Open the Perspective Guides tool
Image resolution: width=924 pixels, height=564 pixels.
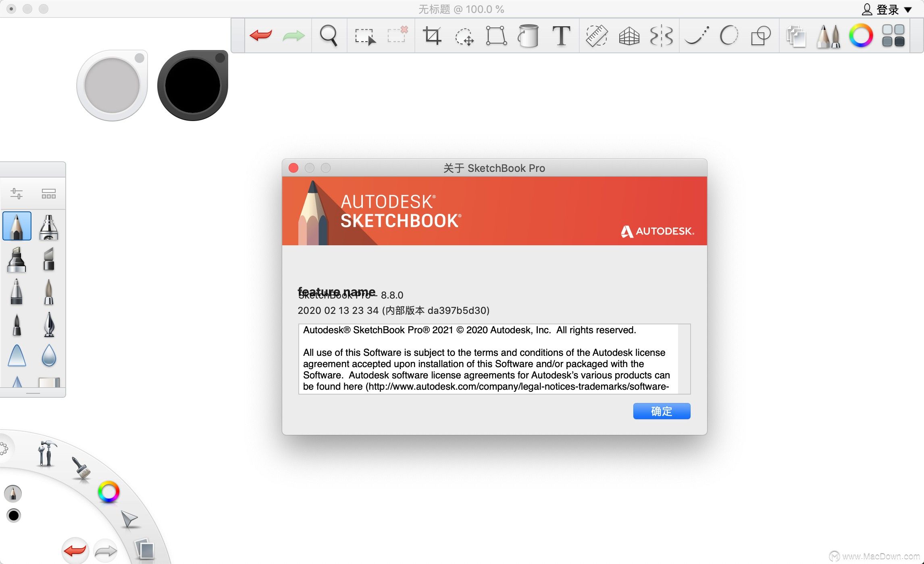point(629,36)
